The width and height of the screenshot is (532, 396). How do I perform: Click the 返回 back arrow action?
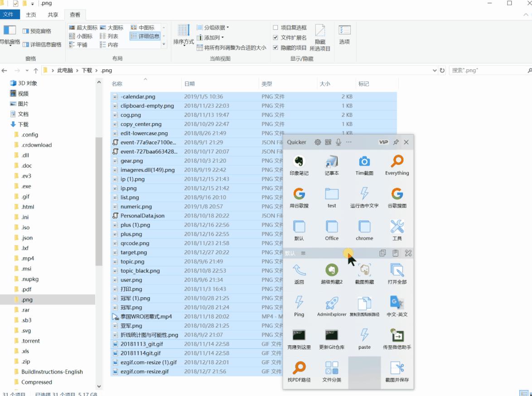(x=299, y=274)
